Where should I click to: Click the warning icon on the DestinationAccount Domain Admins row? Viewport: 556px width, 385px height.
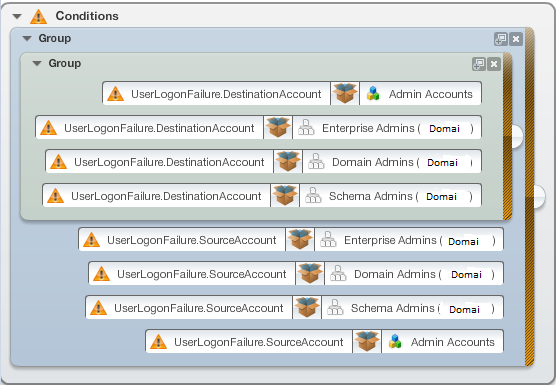[58, 162]
